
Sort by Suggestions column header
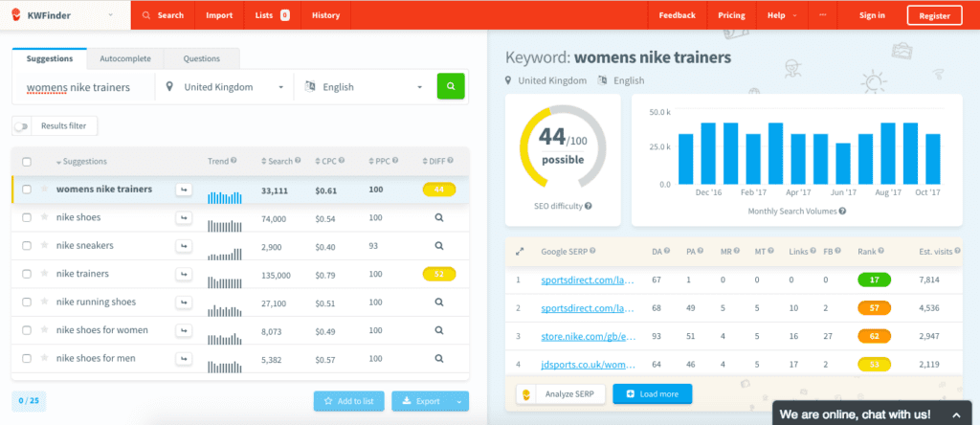[81, 161]
